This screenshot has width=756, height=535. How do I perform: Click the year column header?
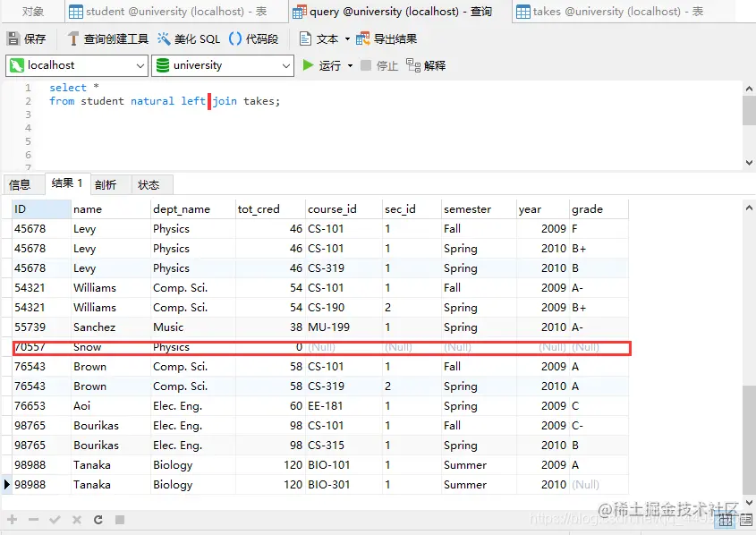click(x=543, y=209)
